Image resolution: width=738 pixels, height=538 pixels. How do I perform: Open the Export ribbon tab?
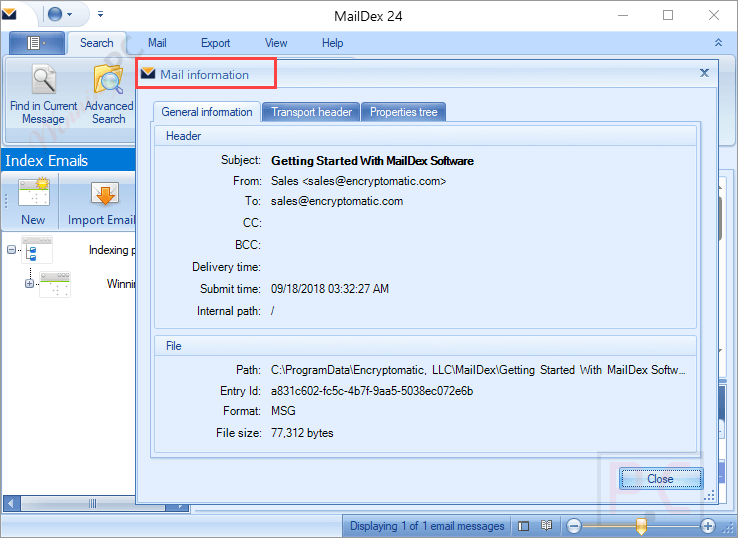coord(215,43)
